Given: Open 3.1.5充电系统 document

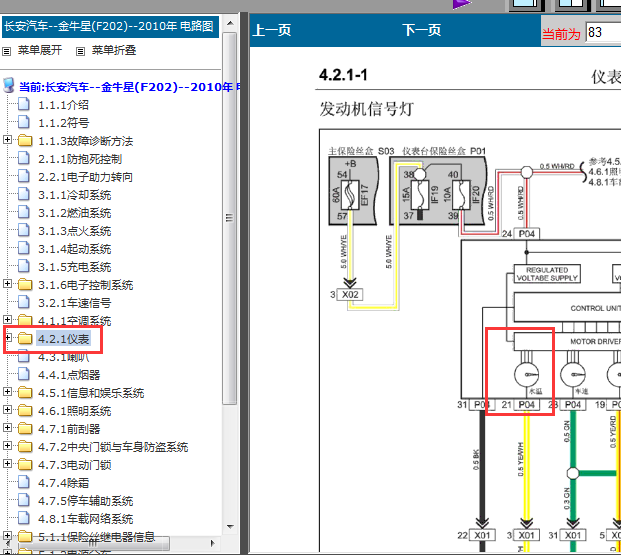Looking at the screenshot, I should click(74, 267).
